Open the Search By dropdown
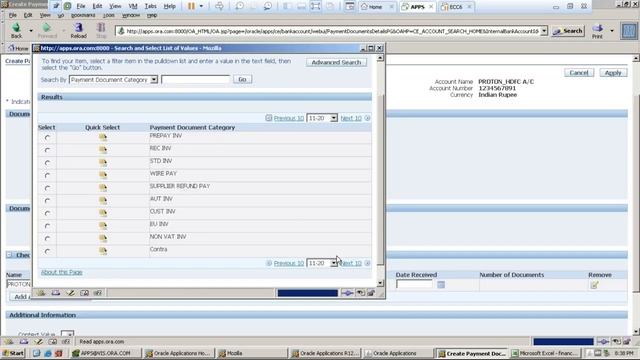This screenshot has height=360, width=640. tap(154, 80)
